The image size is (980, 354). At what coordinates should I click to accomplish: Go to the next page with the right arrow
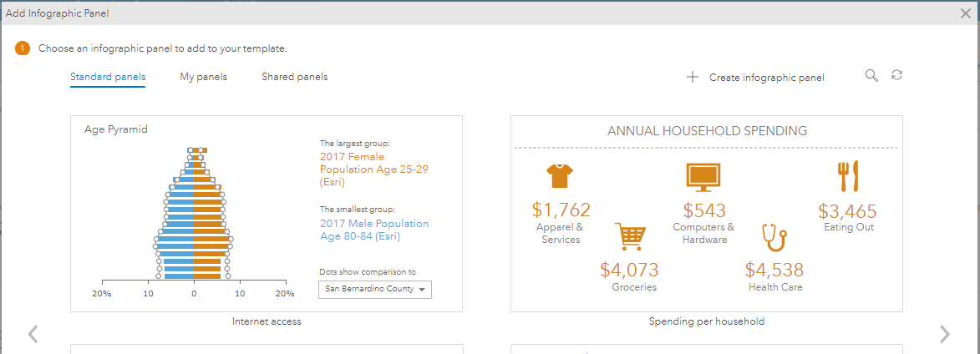pyautogui.click(x=944, y=334)
